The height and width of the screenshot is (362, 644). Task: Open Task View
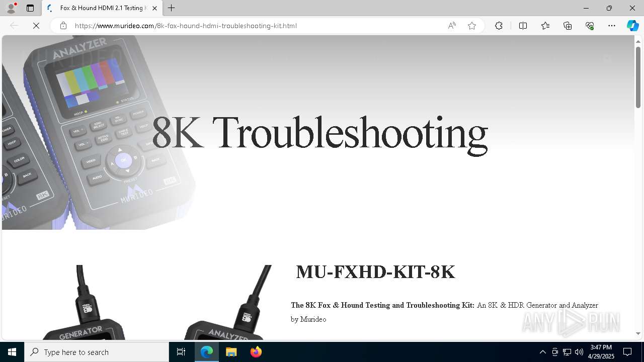pyautogui.click(x=181, y=352)
